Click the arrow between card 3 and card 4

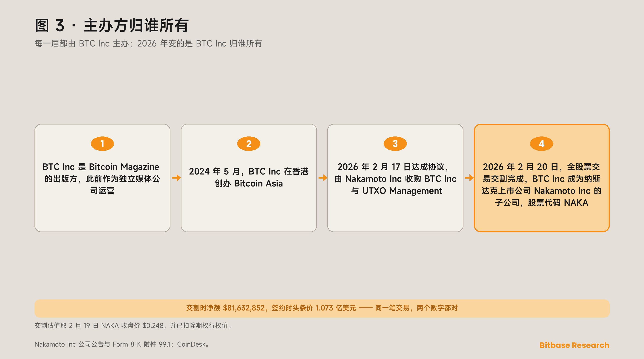[x=469, y=178]
